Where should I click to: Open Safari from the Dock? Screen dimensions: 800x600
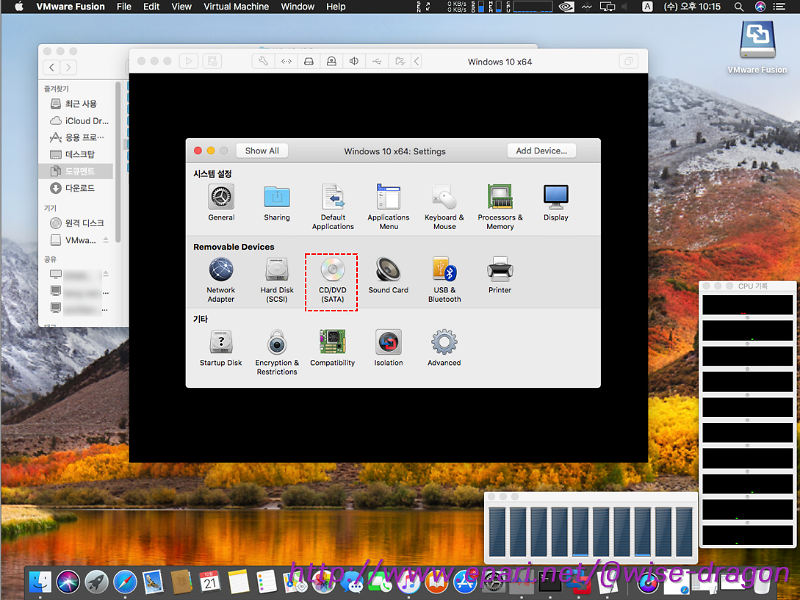click(124, 582)
